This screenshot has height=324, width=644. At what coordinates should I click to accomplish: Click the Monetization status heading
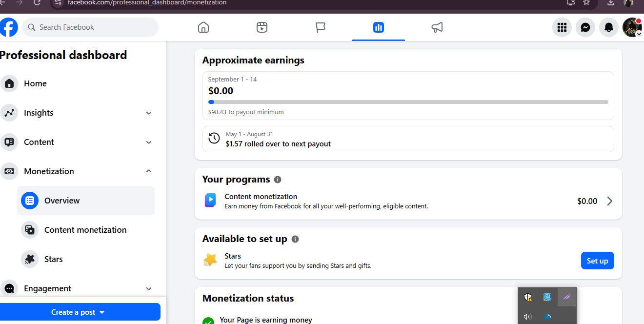point(248,298)
